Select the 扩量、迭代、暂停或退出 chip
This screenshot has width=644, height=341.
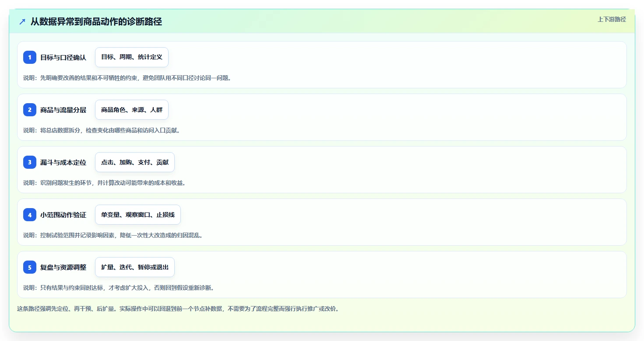coord(135,267)
